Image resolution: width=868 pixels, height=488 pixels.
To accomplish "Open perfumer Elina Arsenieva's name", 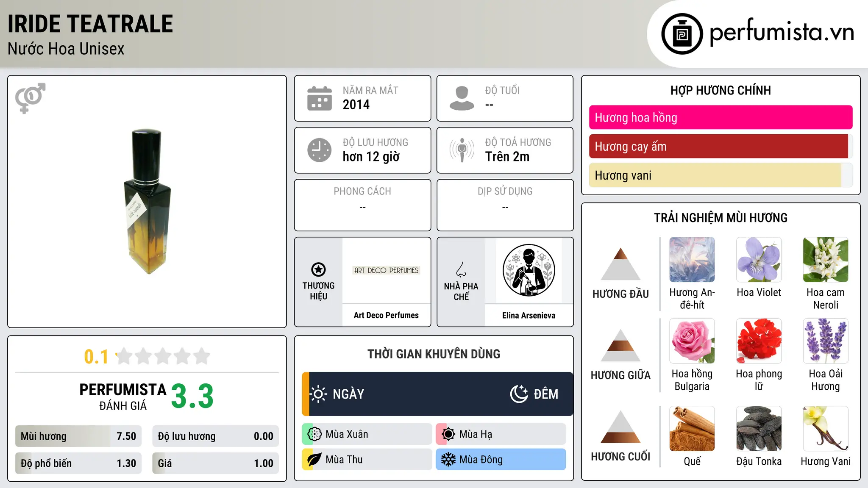I will (529, 315).
